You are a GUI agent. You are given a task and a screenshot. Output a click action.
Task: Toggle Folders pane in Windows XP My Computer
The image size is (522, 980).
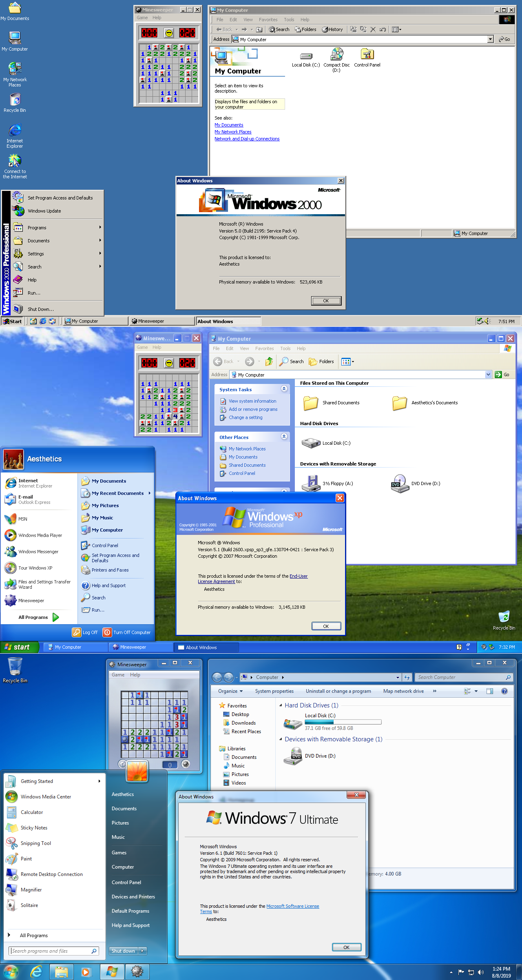321,361
